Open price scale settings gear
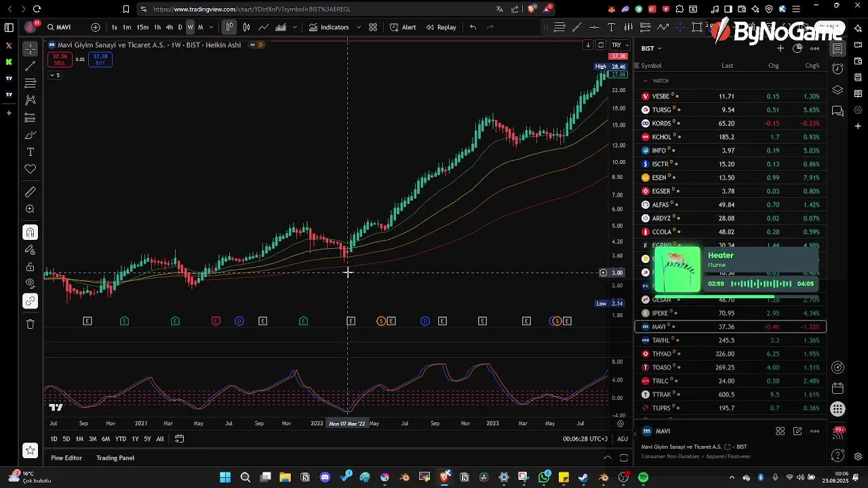 (620, 424)
